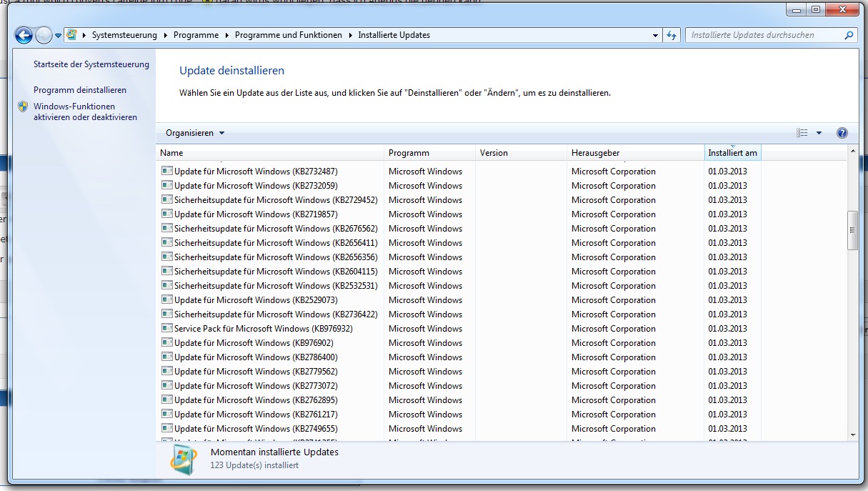Click the vertical scrollbar thumb
868x491 pixels.
(852, 230)
